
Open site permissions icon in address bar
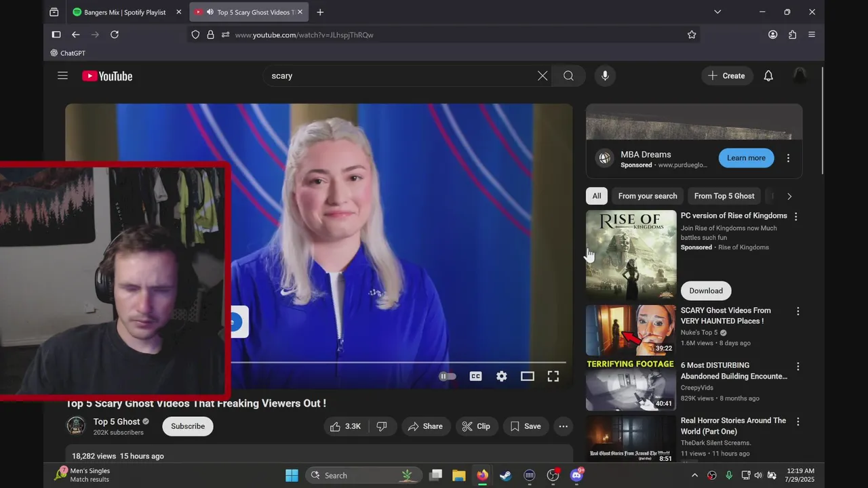(x=225, y=35)
